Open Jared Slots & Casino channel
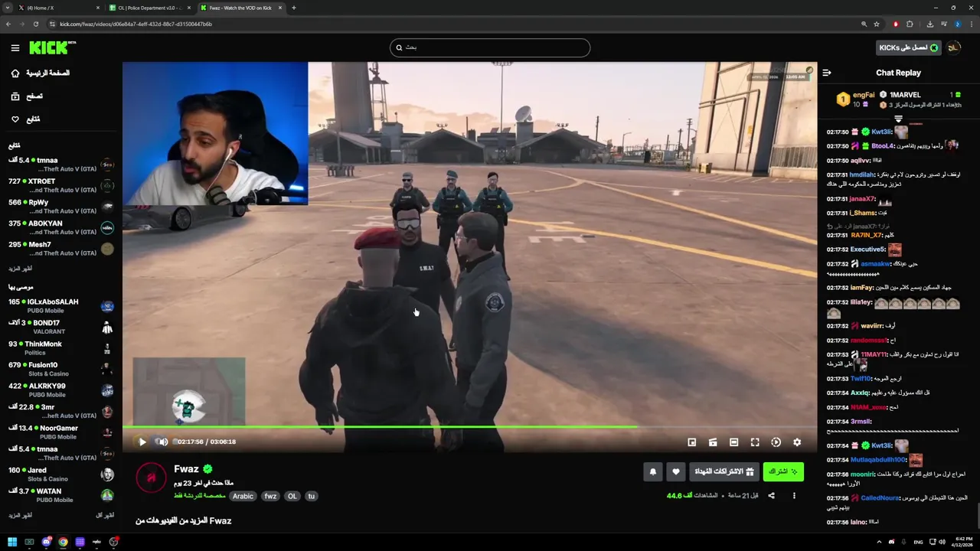Viewport: 980px width, 551px height. click(61, 474)
